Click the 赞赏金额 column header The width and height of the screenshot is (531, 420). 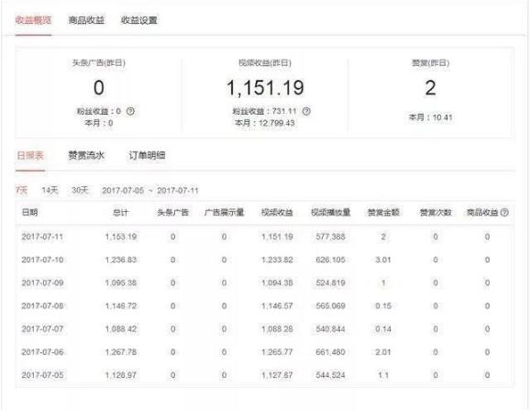(383, 213)
